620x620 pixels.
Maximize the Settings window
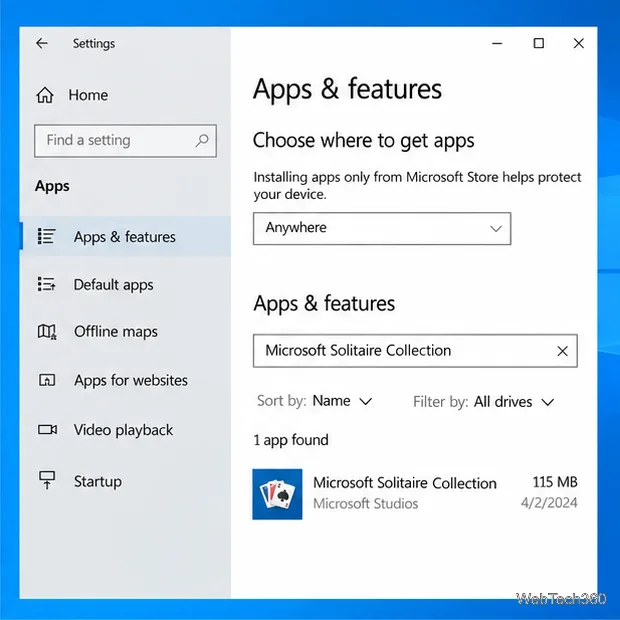click(539, 43)
